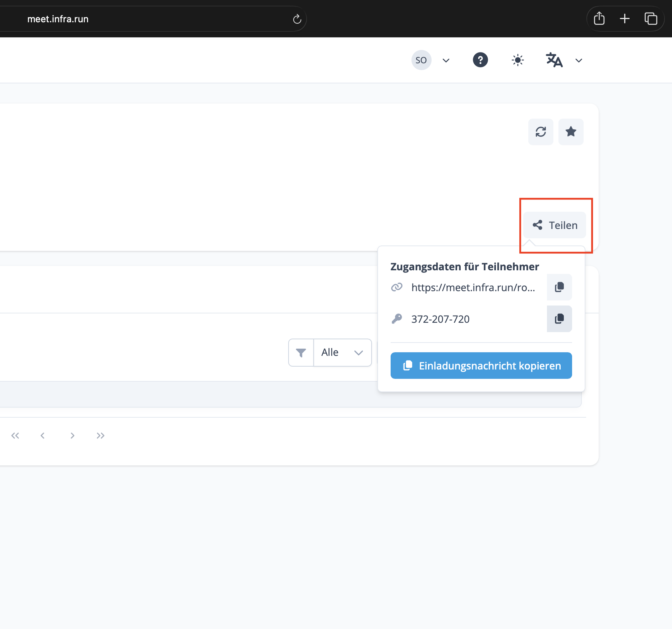Toggle the light/dark theme sun icon
The image size is (672, 629).
517,60
